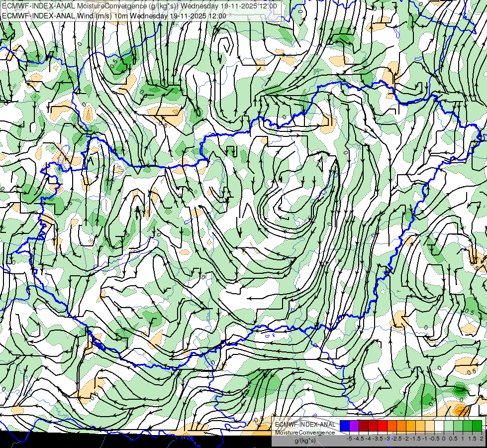
Task: Click the legend tick label '1.5'
Action: (472, 439)
